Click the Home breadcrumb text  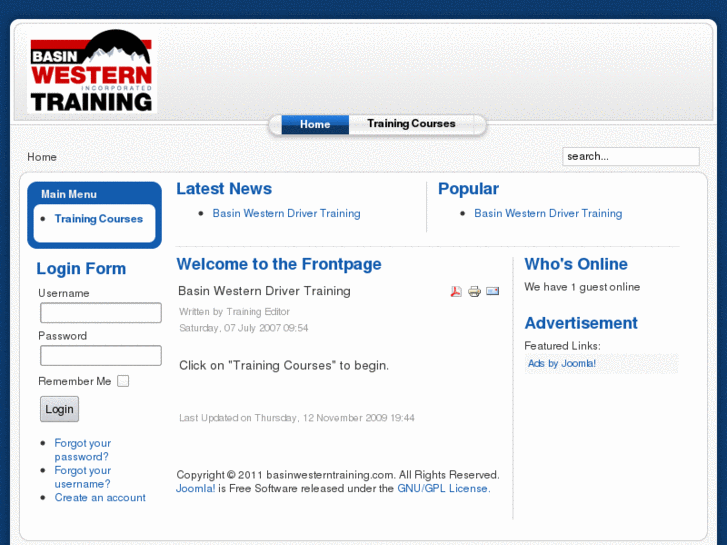[42, 157]
